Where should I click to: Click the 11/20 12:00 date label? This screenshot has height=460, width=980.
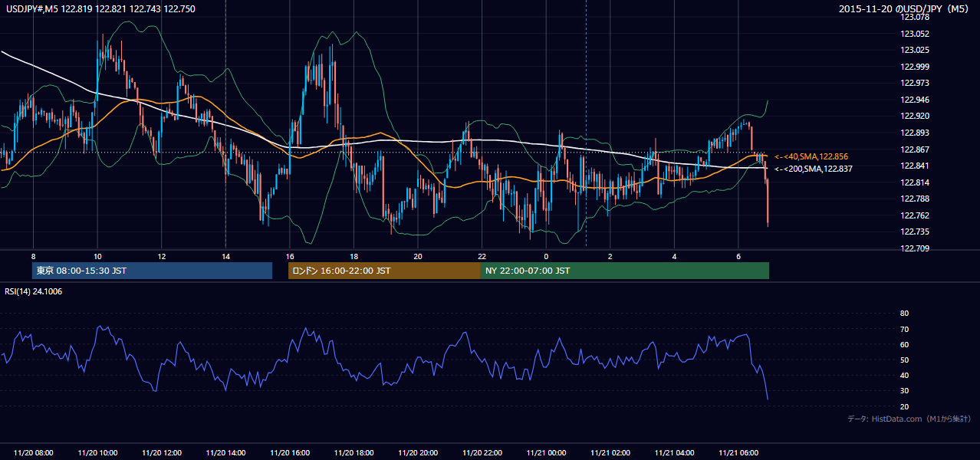[162, 453]
